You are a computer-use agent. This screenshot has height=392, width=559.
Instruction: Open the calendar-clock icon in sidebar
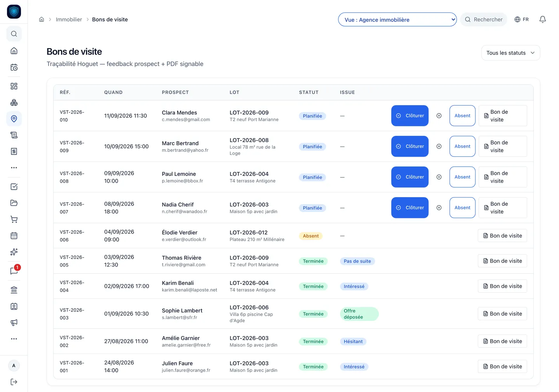point(14,68)
